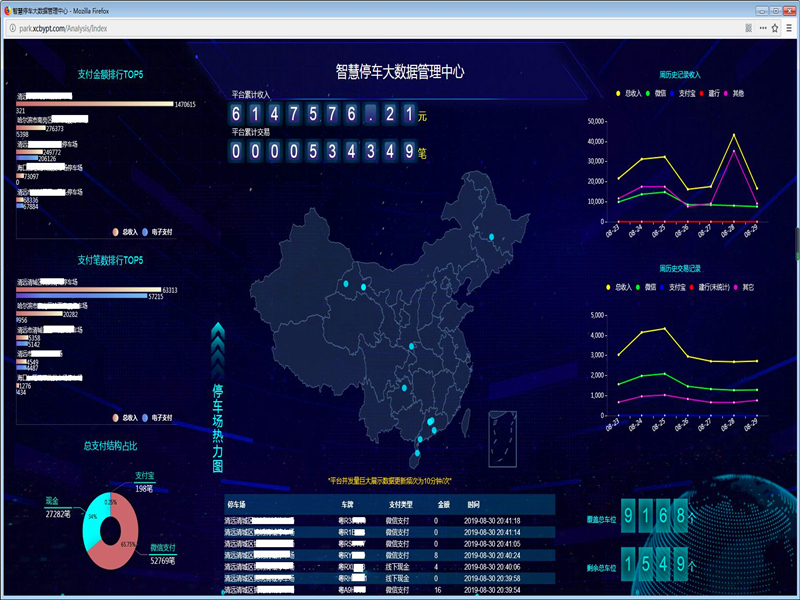Click the site info icon in address bar
Screen dimensions: 800x600
pyautogui.click(x=11, y=29)
